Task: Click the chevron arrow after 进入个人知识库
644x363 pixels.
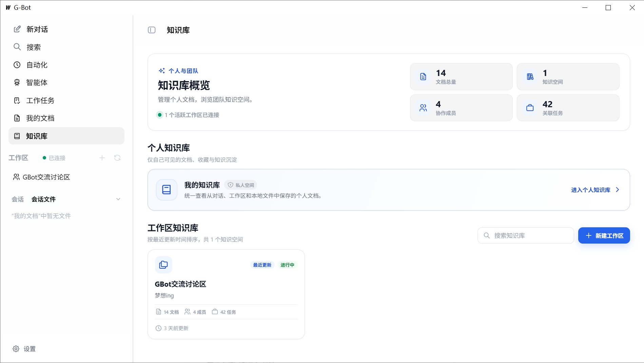Action: [x=618, y=190]
